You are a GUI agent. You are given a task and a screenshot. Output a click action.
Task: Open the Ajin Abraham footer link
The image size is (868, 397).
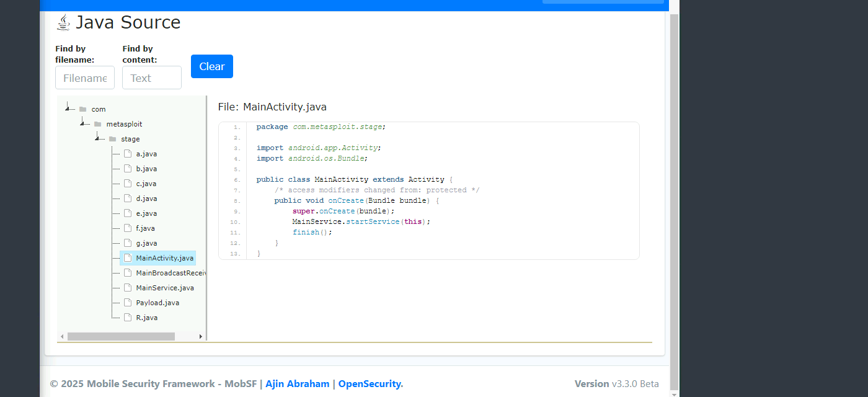tap(298, 383)
